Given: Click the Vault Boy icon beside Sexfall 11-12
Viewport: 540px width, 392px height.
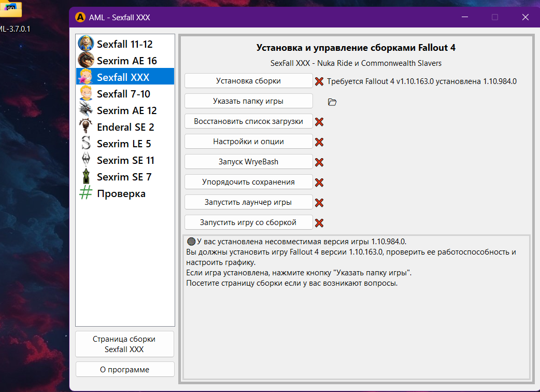Looking at the screenshot, I should (86, 44).
